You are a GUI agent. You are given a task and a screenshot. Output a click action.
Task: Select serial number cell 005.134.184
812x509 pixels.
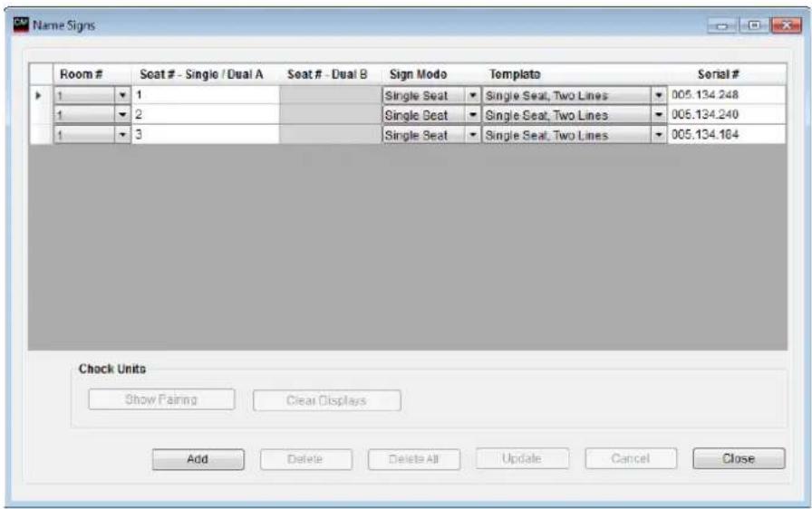click(727, 134)
